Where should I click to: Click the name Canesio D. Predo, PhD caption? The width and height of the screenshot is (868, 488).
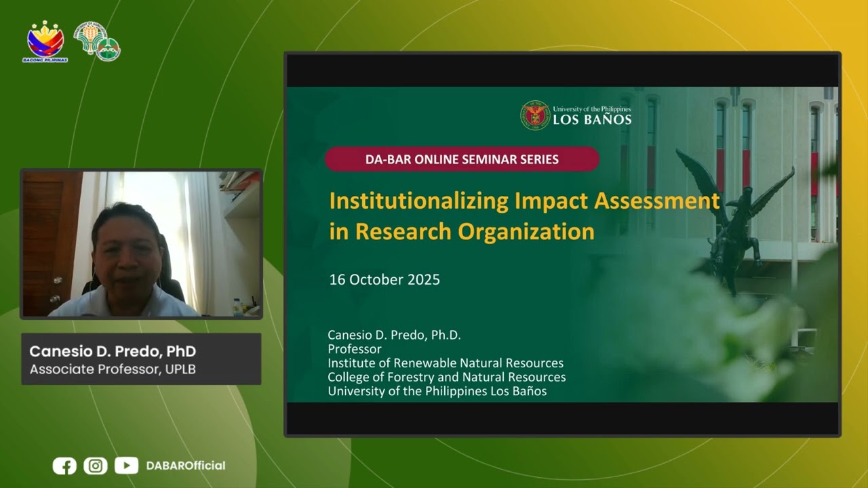[x=113, y=351]
